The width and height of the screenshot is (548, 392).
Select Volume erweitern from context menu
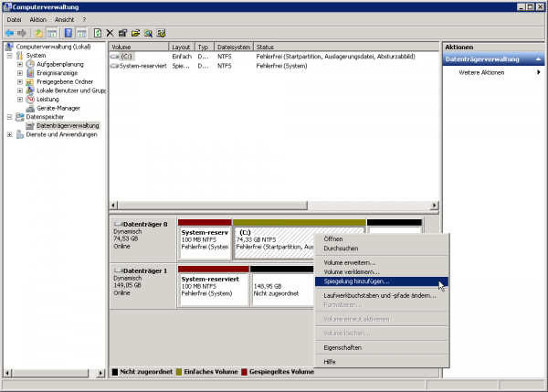[x=349, y=262]
